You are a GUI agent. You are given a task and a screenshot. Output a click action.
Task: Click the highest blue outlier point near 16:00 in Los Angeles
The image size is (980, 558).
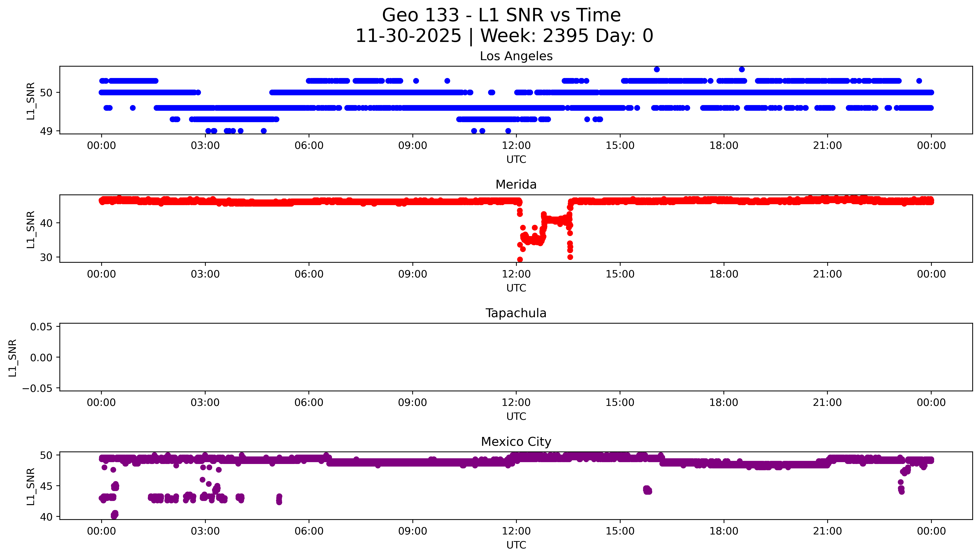point(656,69)
